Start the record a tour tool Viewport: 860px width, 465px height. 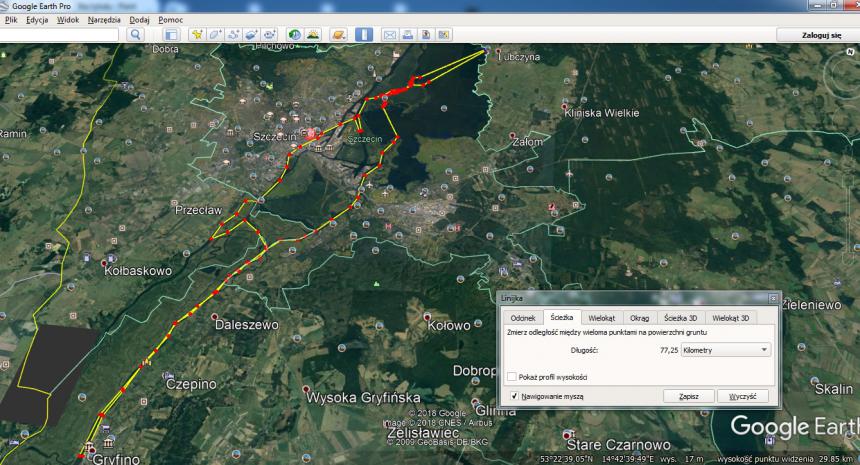(x=269, y=35)
